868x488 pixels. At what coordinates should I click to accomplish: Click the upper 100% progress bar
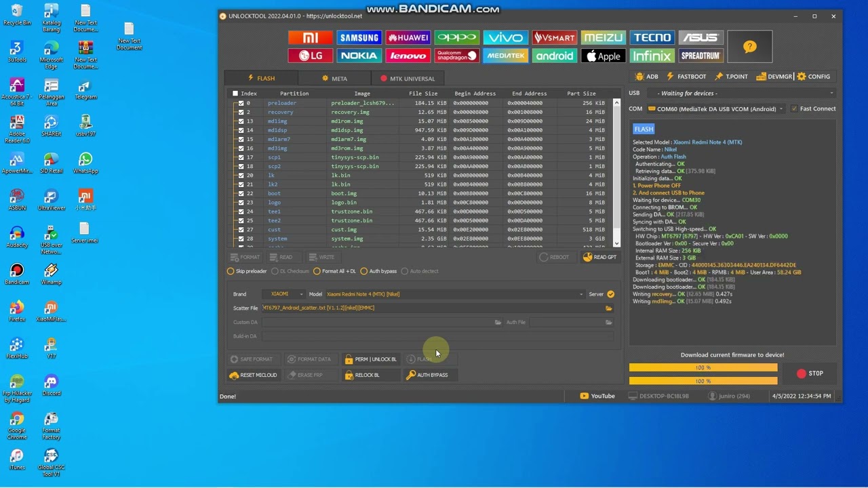click(703, 367)
